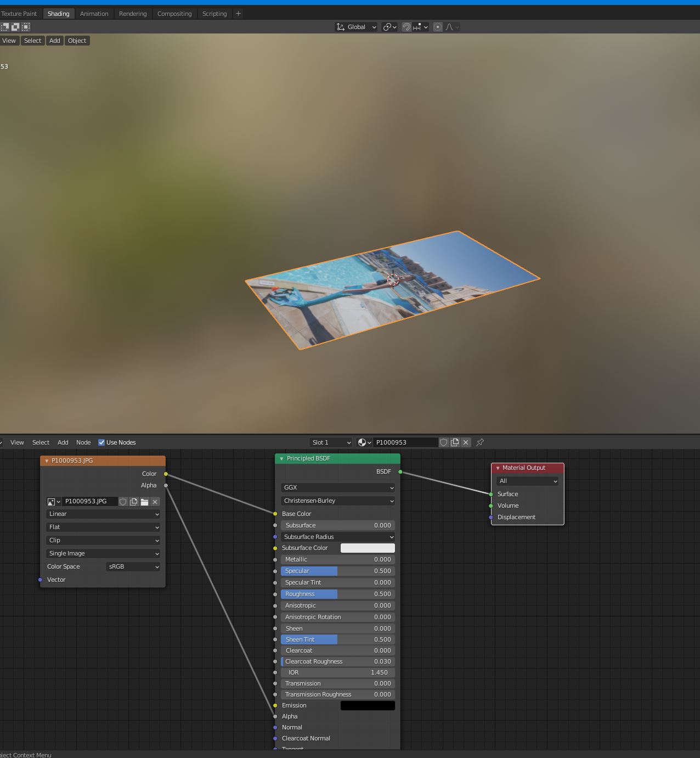Screen dimensions: 700x758
Task: Open the Color Space sRGB dropdown
Action: (133, 566)
